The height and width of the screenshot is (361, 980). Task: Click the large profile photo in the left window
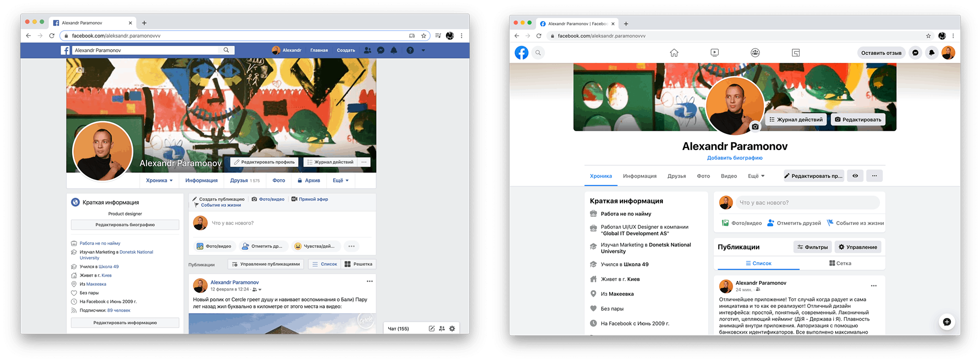102,151
